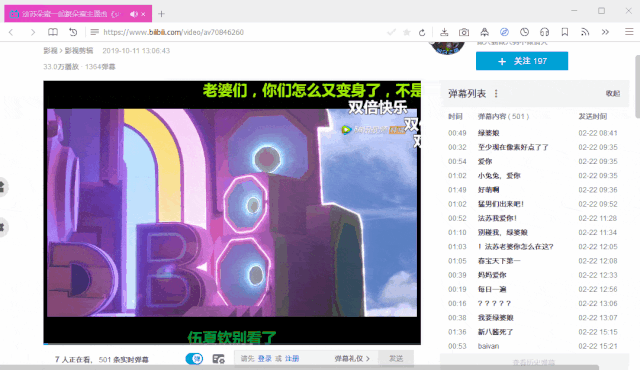This screenshot has height=370, width=640.
Task: Open the reader mode book icon
Action: (x=53, y=32)
